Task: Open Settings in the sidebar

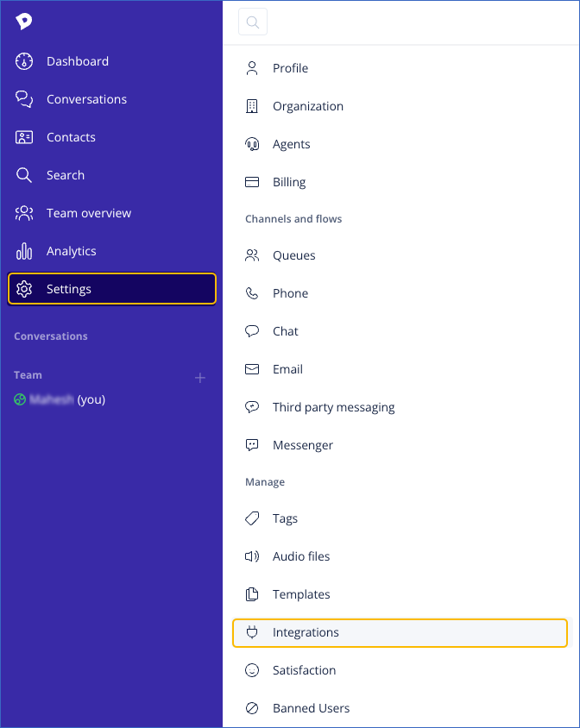Action: click(x=112, y=289)
